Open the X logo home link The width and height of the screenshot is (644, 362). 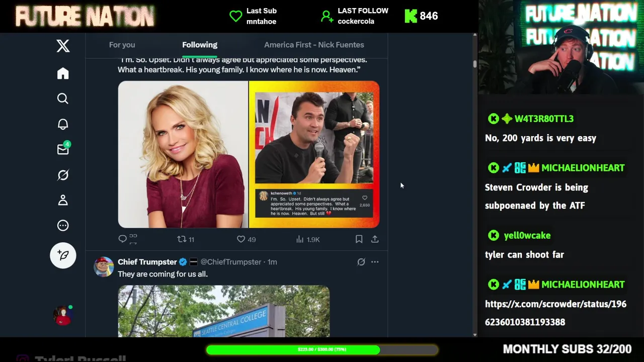pyautogui.click(x=63, y=46)
